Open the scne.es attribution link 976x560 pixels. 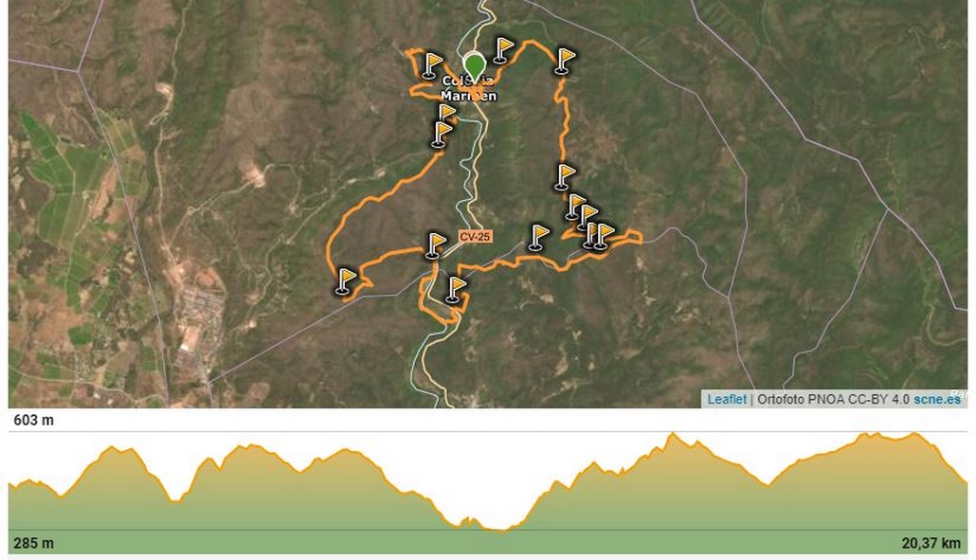click(937, 400)
